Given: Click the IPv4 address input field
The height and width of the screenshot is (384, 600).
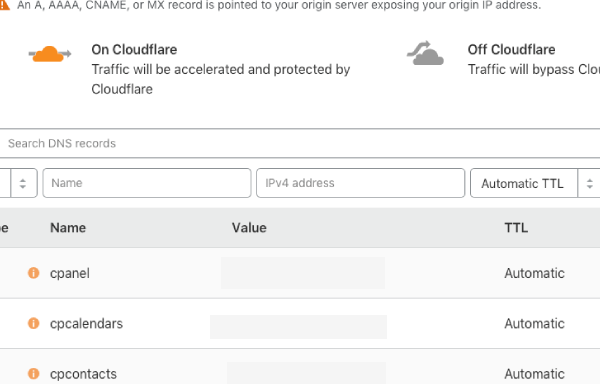Looking at the screenshot, I should tap(360, 183).
